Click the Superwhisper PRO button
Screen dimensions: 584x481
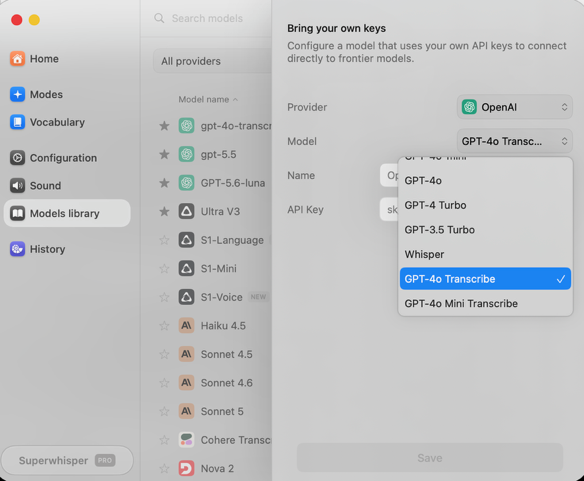click(67, 461)
